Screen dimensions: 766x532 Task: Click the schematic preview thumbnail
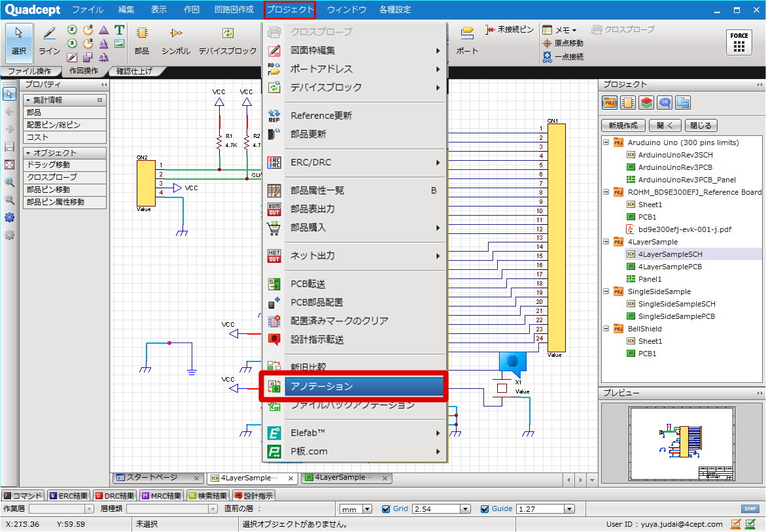pos(682,443)
